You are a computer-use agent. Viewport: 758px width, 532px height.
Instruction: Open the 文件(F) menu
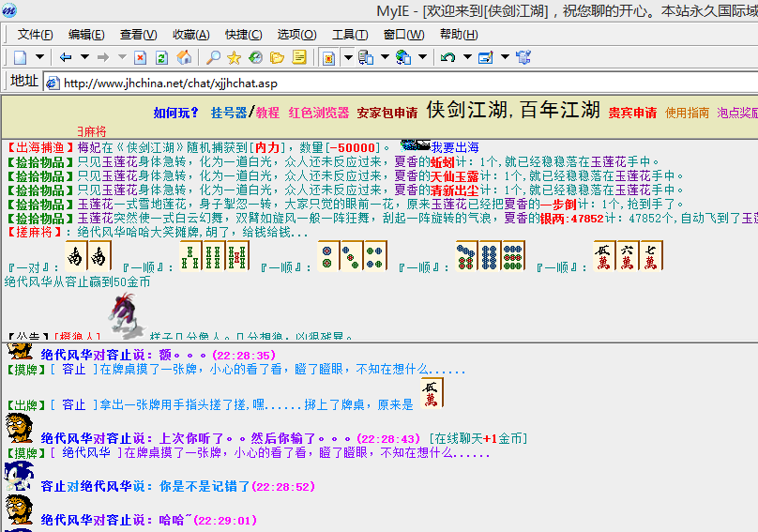pyautogui.click(x=36, y=35)
